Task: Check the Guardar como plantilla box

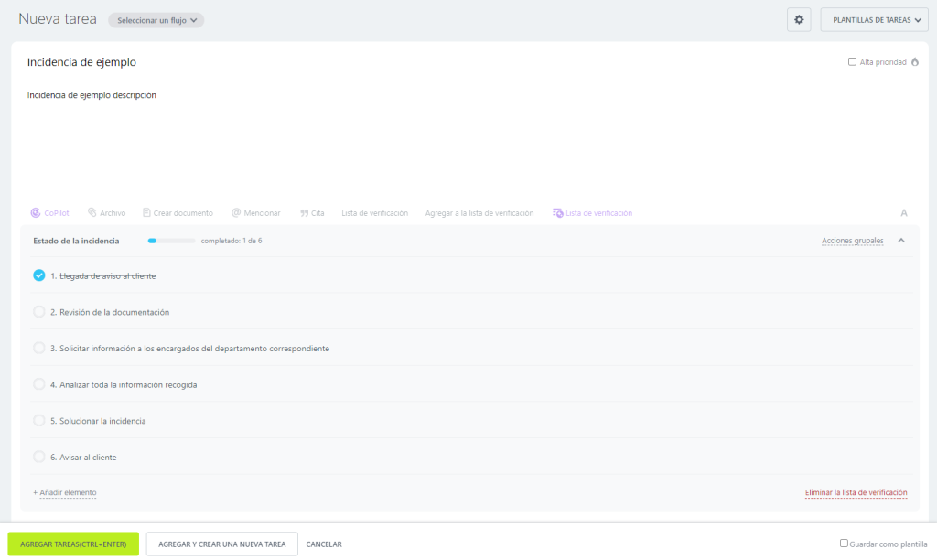Action: 844,544
